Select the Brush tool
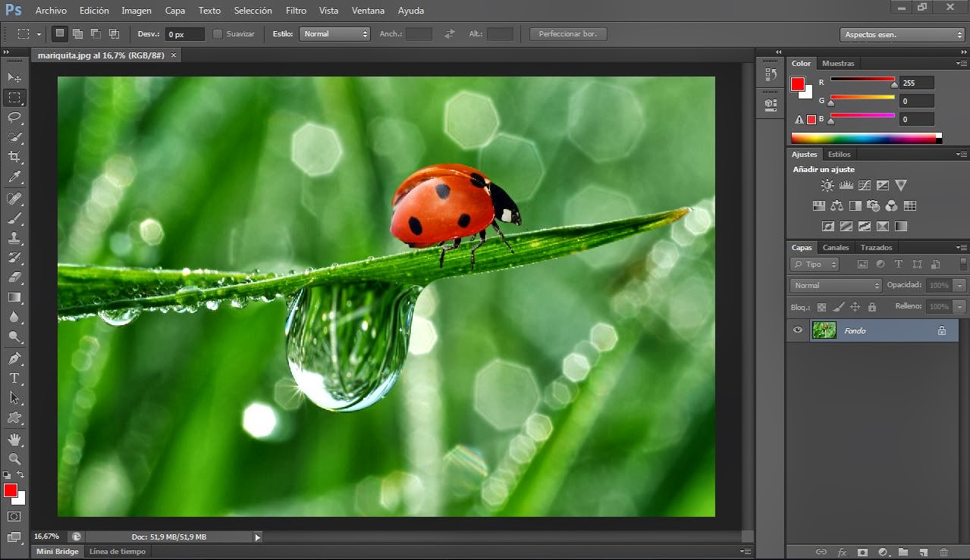Screen dimensions: 970x560 (14, 218)
